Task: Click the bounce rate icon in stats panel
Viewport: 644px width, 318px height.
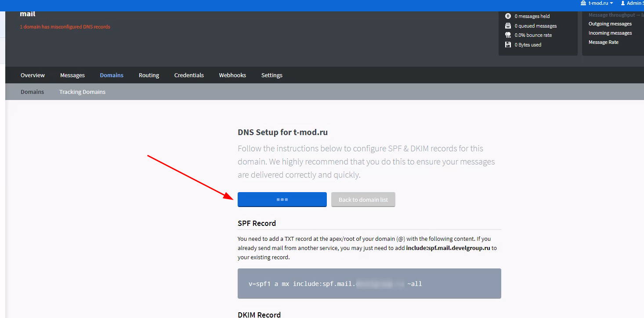Action: click(508, 35)
